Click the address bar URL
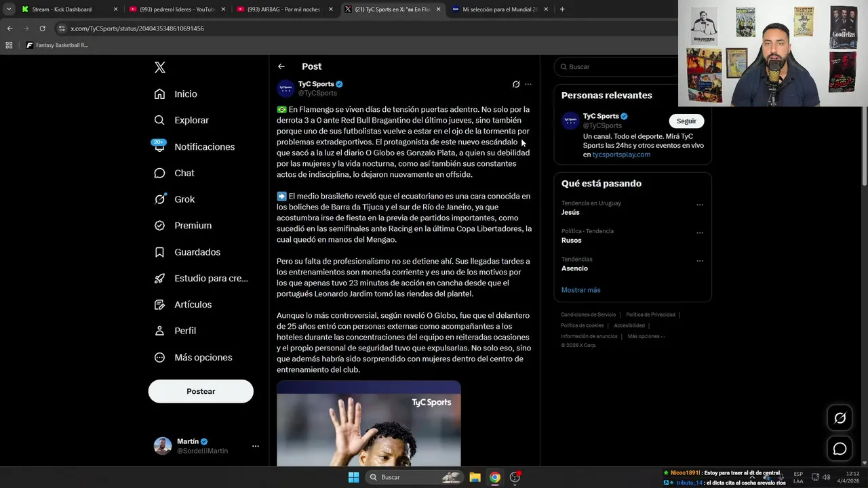 [x=137, y=28]
